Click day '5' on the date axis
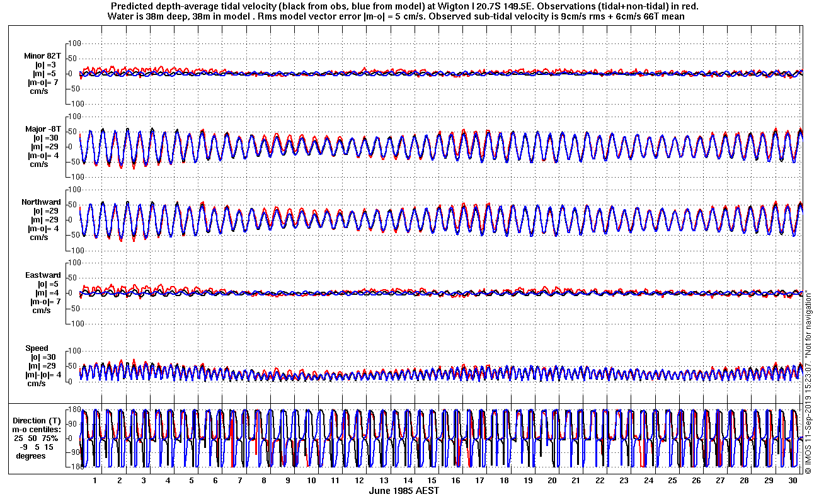819x504 pixels. (192, 481)
